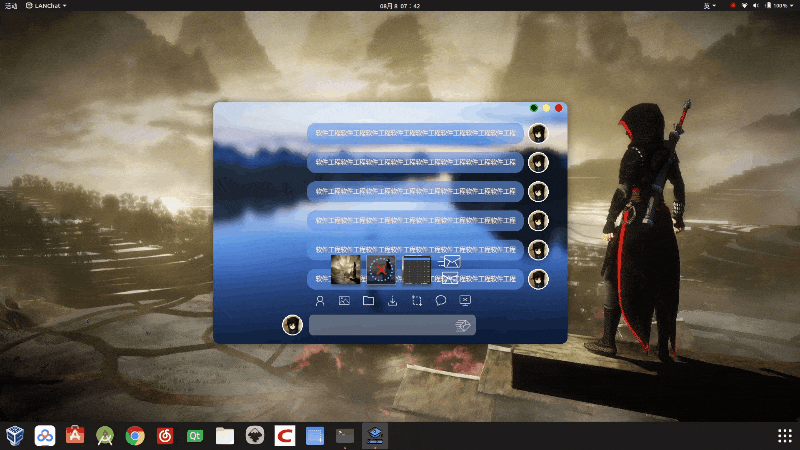Open the LANChat app menu in the top bar
The image size is (800, 450).
46,6
